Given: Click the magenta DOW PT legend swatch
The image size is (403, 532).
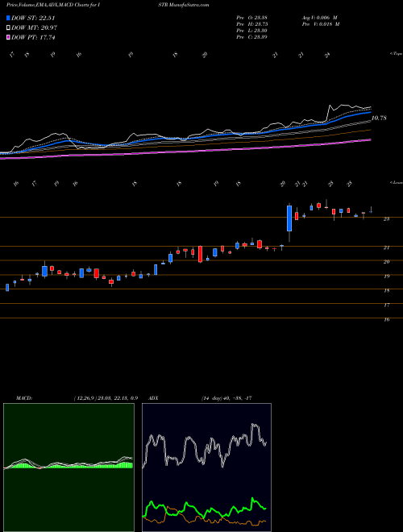Looking at the screenshot, I should point(8,37).
